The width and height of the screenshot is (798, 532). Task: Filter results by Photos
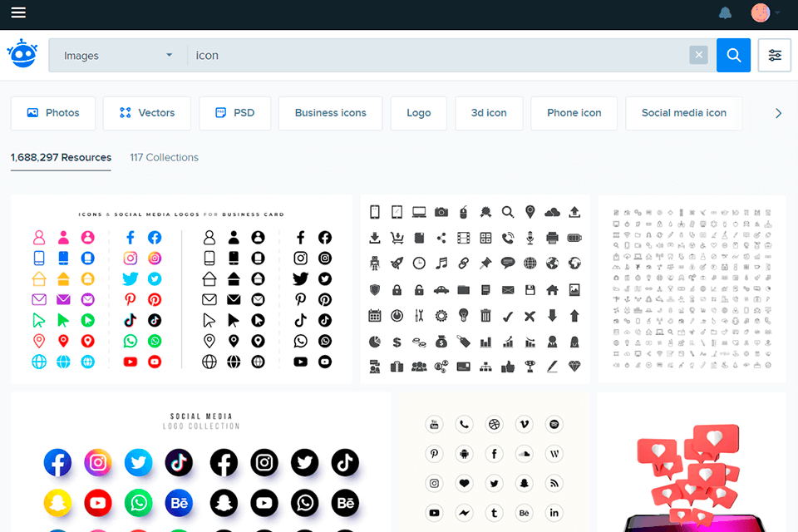53,113
